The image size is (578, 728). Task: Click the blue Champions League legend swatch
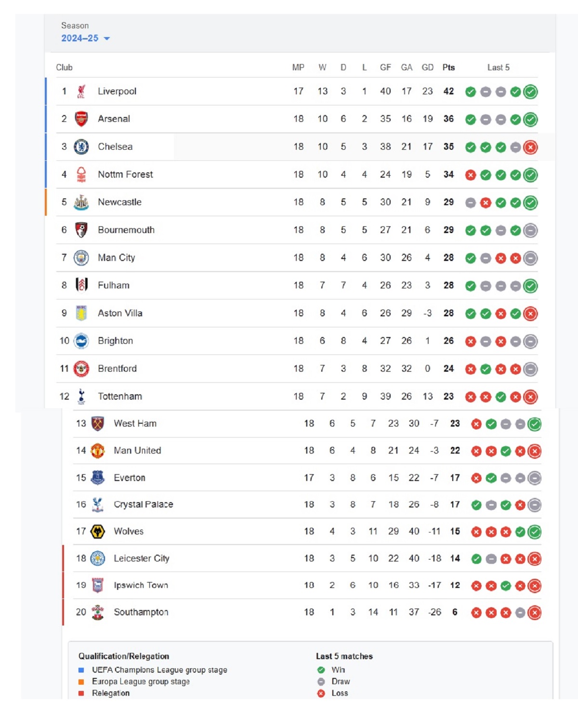click(x=81, y=670)
